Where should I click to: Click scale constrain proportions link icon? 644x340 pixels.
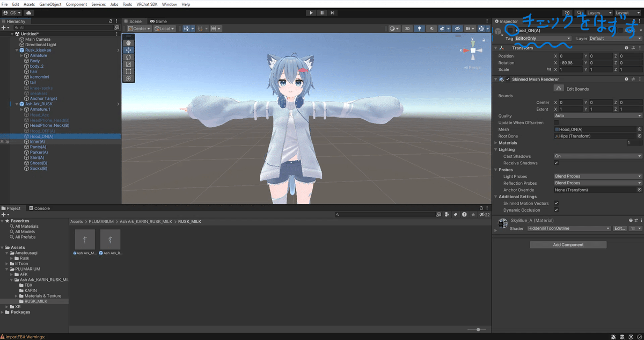click(x=548, y=69)
